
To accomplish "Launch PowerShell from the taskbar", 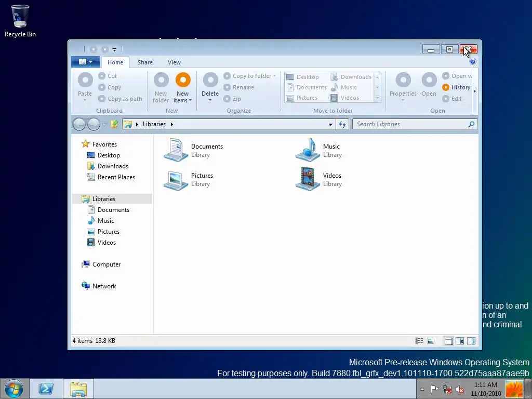I will coord(46,389).
